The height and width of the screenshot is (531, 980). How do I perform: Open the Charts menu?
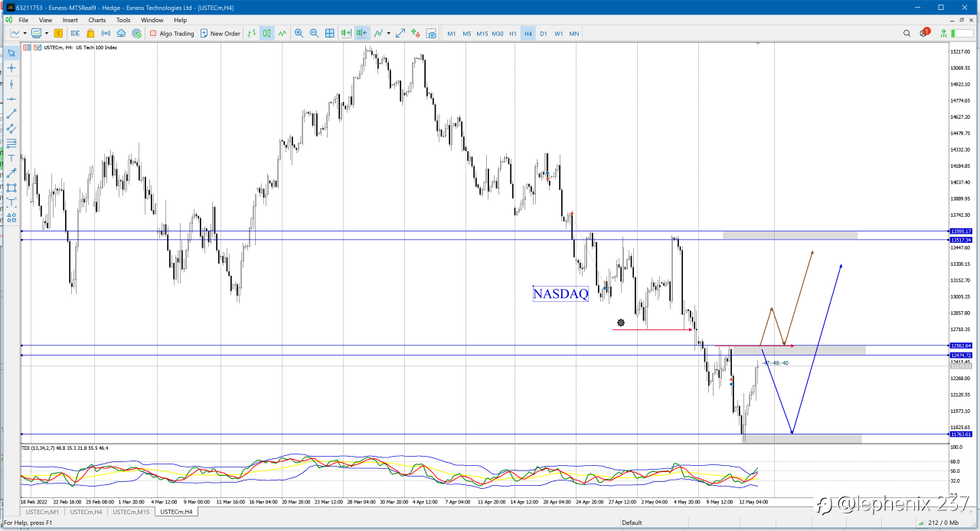(97, 20)
